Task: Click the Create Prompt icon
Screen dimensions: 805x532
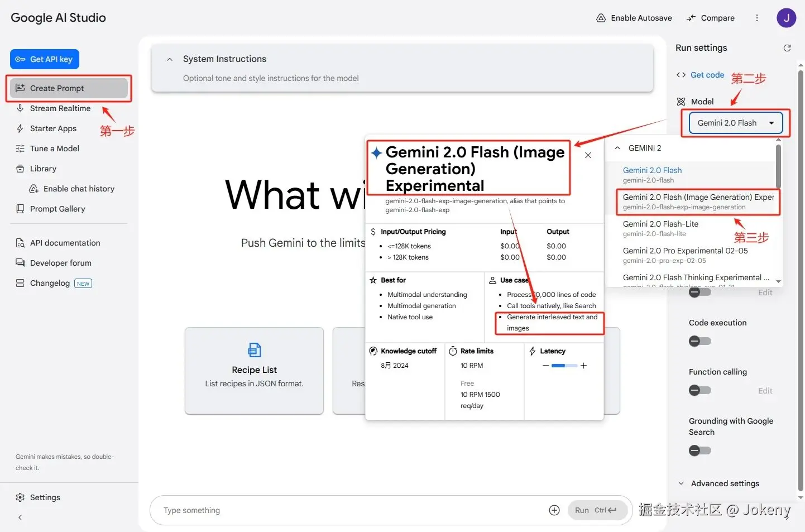Action: (20, 88)
